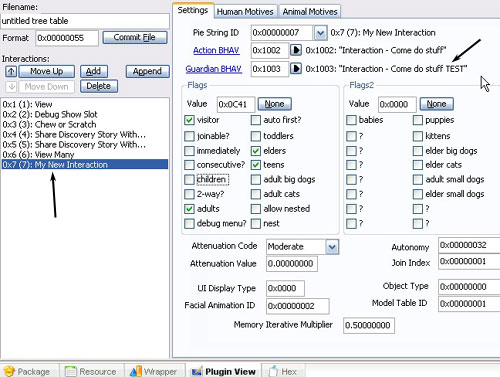Select the Plugin View tab
The height and width of the screenshot is (377, 500).
[224, 371]
